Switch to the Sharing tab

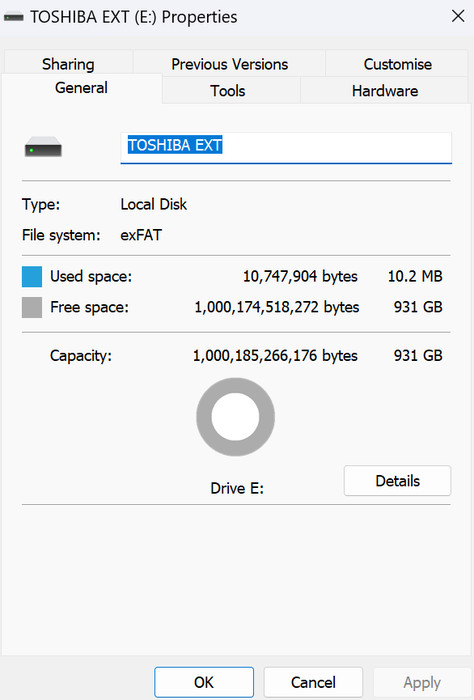pos(68,64)
